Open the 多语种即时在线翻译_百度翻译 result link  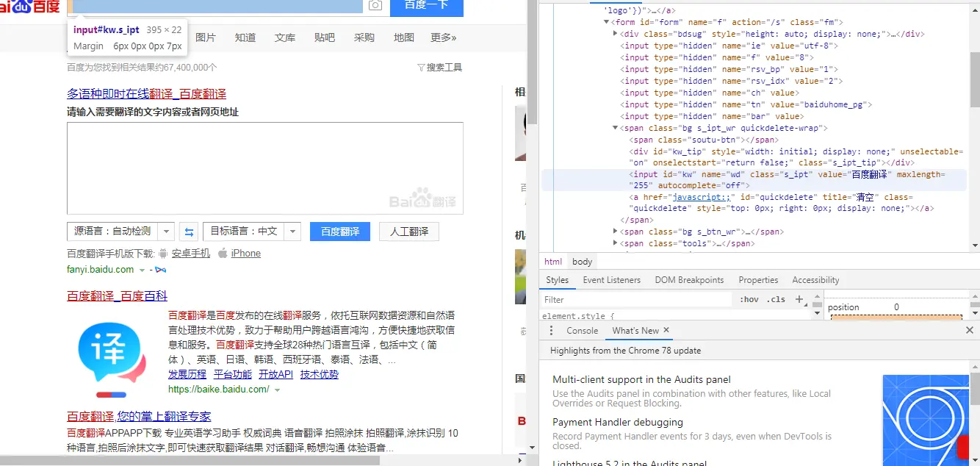click(x=146, y=94)
